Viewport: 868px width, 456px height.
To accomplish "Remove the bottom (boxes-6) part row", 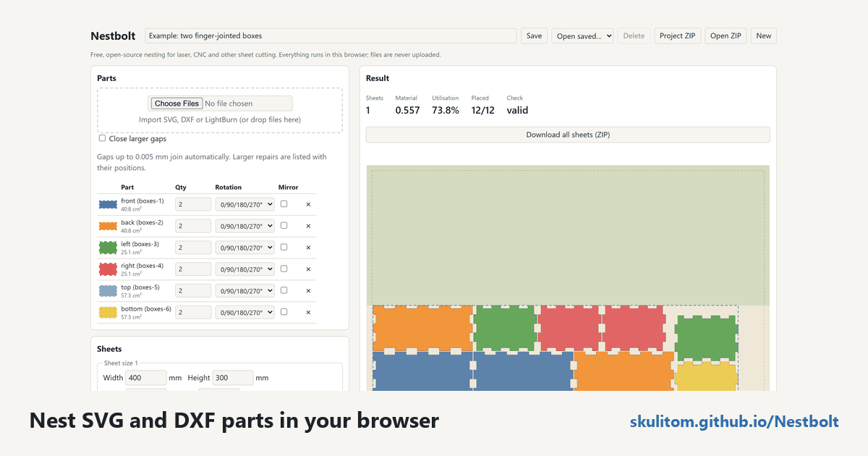I will 308,313.
